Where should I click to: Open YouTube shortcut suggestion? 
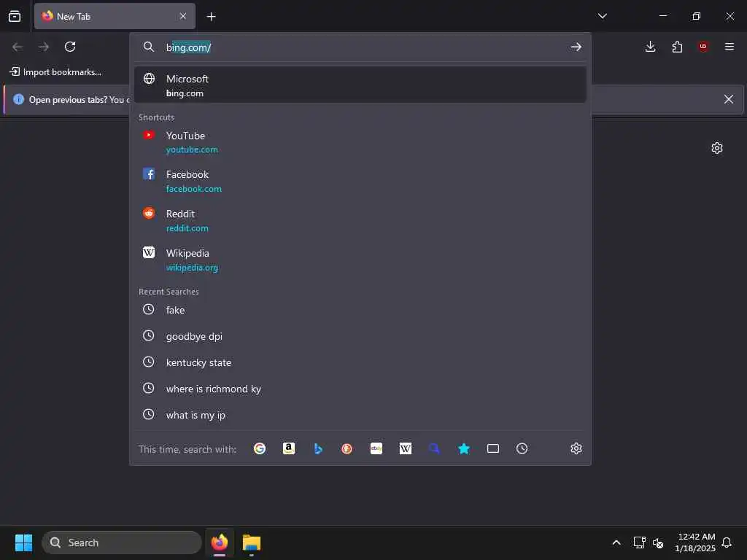pos(360,142)
